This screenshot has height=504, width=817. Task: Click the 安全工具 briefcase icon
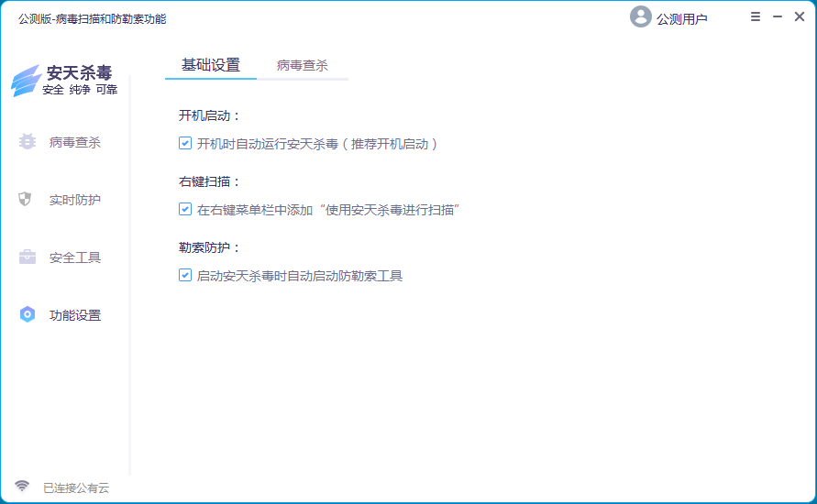pyautogui.click(x=27, y=257)
